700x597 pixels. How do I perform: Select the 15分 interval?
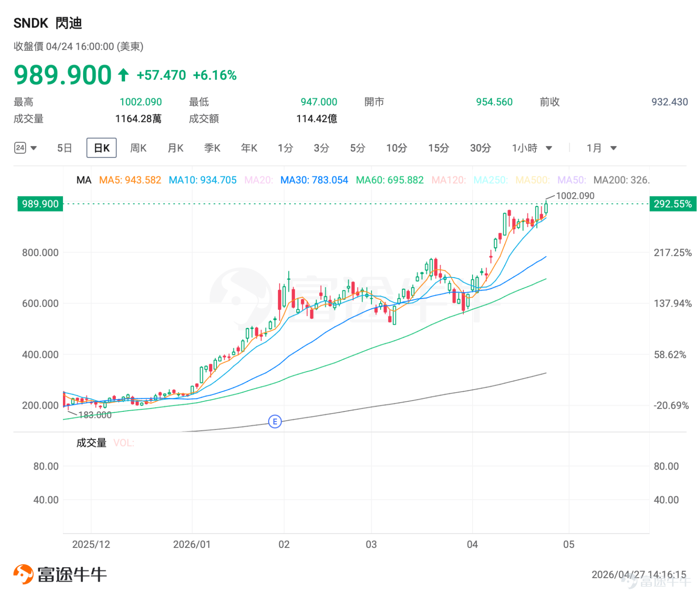pyautogui.click(x=438, y=148)
